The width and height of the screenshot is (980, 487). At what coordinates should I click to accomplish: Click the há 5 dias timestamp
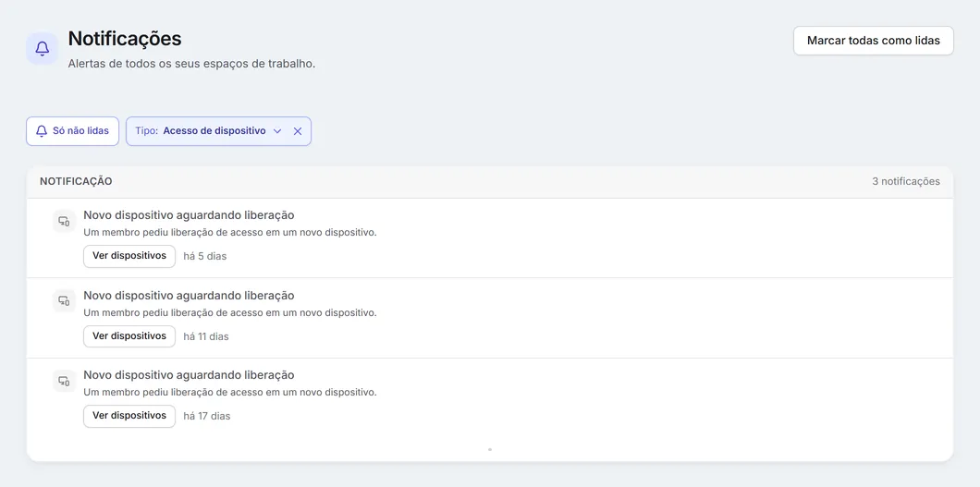tap(205, 257)
